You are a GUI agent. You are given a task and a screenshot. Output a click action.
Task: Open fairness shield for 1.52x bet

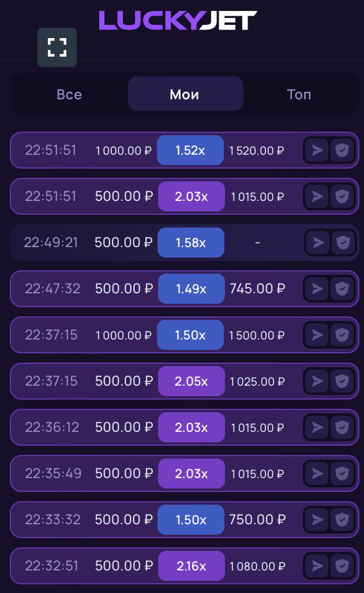342,151
